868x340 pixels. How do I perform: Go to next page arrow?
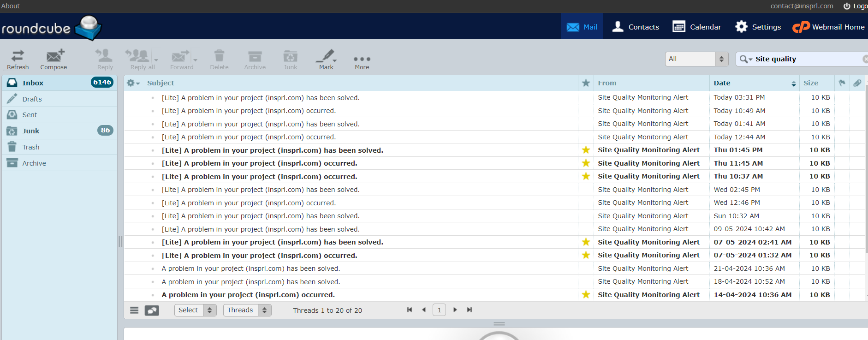pos(455,310)
